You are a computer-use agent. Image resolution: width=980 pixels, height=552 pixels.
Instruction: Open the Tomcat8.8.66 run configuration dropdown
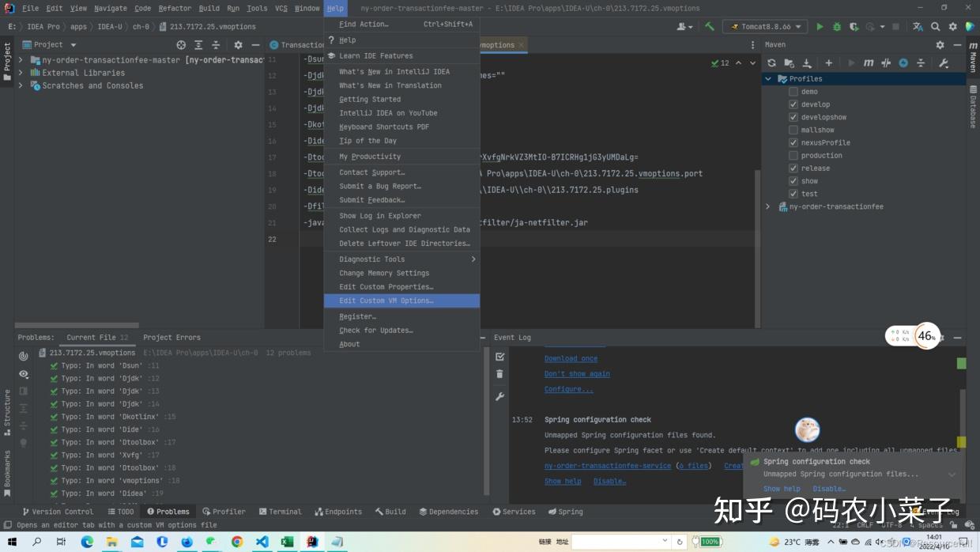point(798,26)
